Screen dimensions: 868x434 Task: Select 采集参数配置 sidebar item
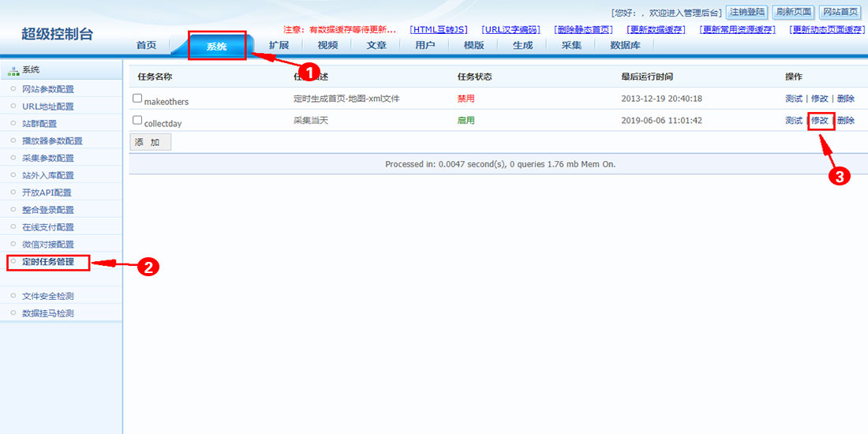[x=48, y=158]
